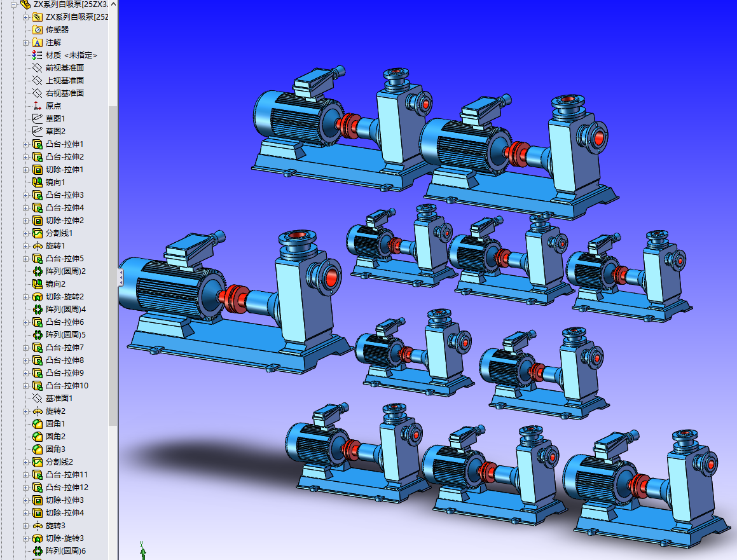Image resolution: width=737 pixels, height=560 pixels.
Task: Click the 基准面1 reference plane icon
Action: [x=38, y=399]
